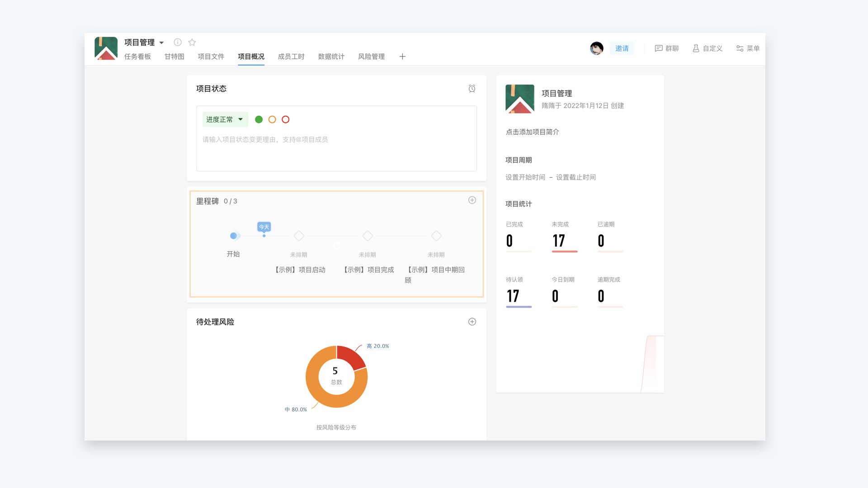This screenshot has height=488, width=868.
Task: Add a risk using 待处理风险 plus icon
Action: [472, 322]
